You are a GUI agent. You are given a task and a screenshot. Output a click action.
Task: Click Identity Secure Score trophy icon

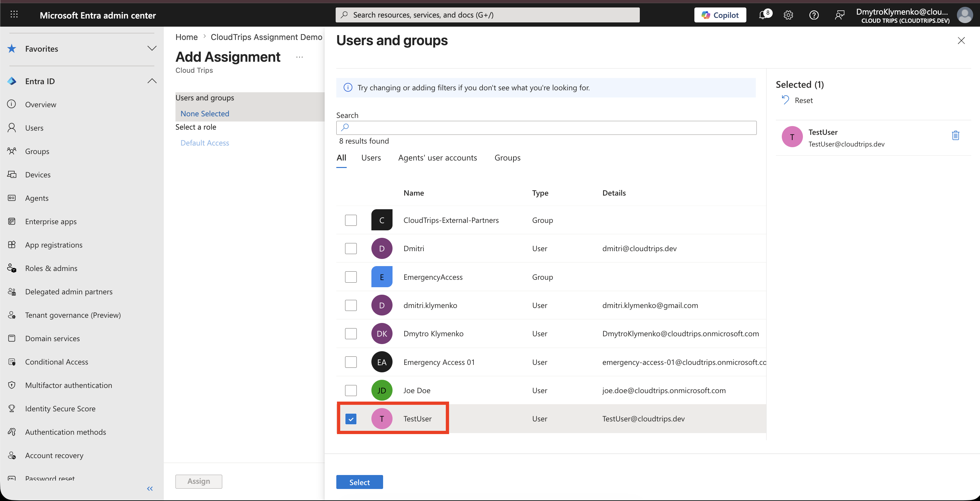click(x=12, y=408)
